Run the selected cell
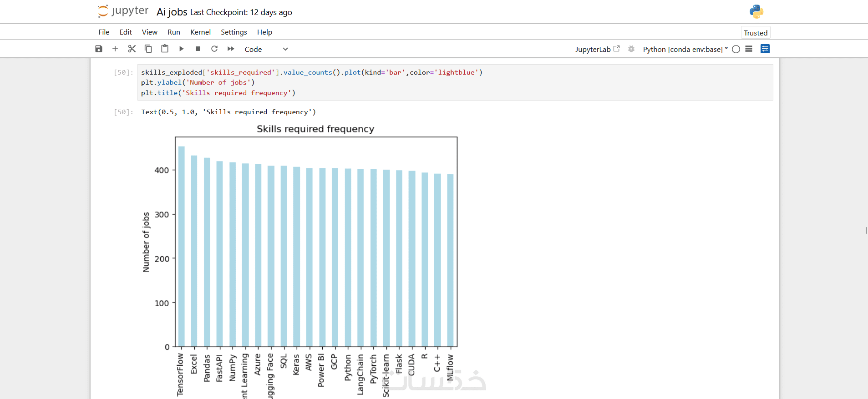This screenshot has width=868, height=399. click(181, 49)
